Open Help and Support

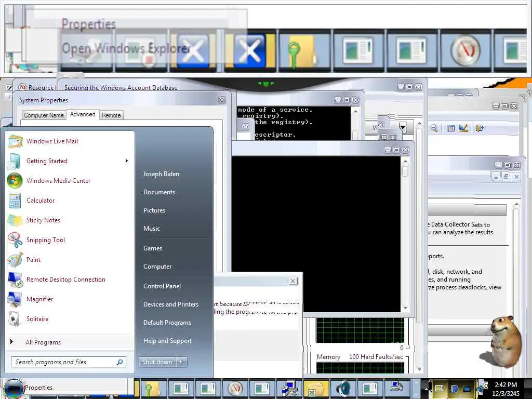pos(168,341)
